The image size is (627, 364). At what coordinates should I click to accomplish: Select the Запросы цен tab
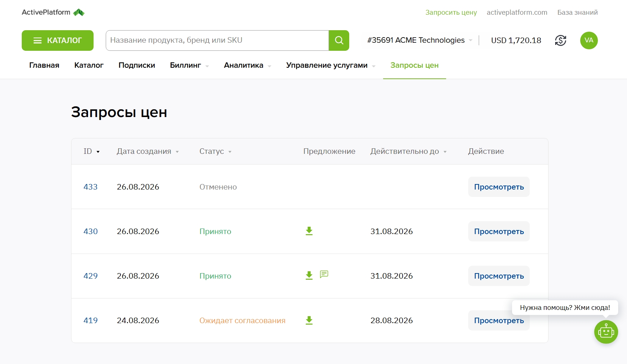pos(414,65)
